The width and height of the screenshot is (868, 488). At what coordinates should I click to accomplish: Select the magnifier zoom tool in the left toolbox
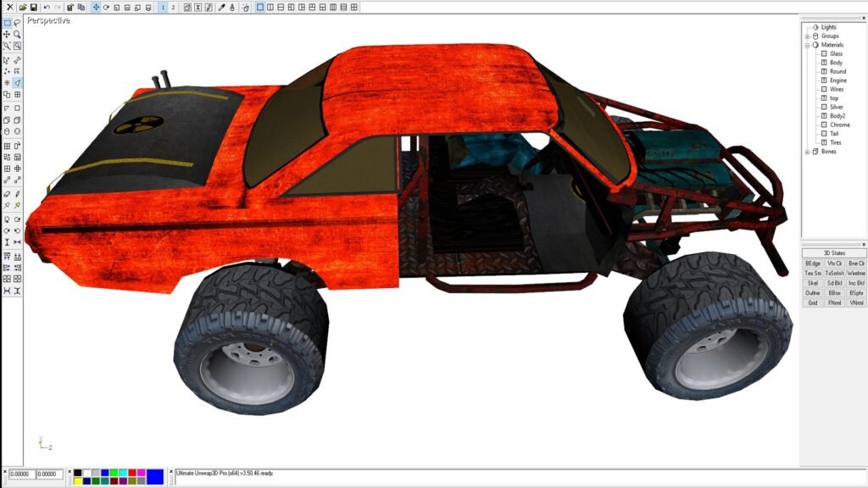click(x=18, y=35)
